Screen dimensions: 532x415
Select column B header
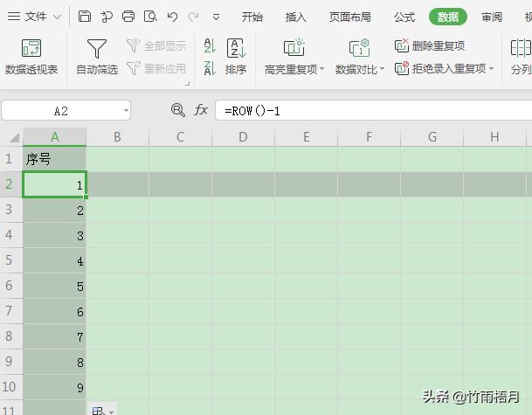pyautogui.click(x=117, y=137)
